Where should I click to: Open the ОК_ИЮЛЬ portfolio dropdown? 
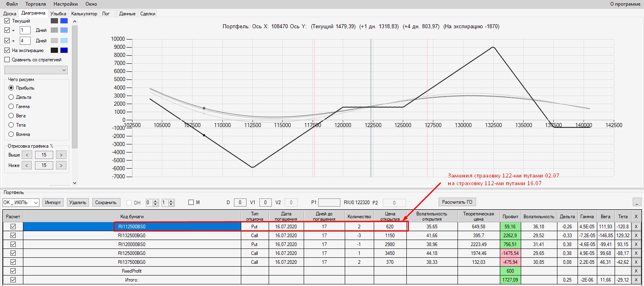[x=21, y=202]
